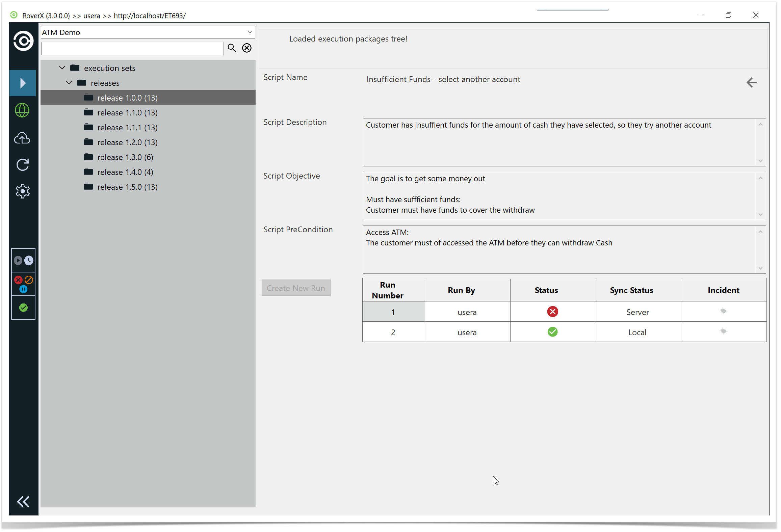Collapse the execution sets tree node
This screenshot has height=532, width=781.
coord(62,68)
